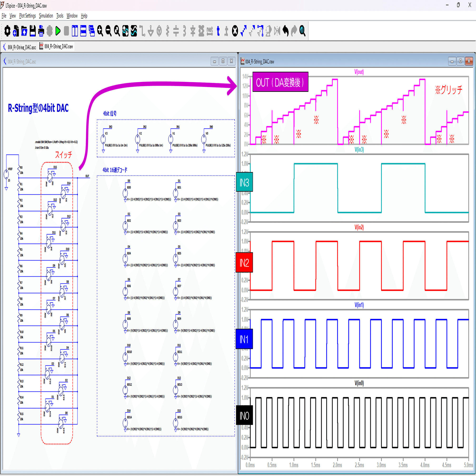Open the View menu
Image resolution: width=476 pixels, height=476 pixels.
13,16
